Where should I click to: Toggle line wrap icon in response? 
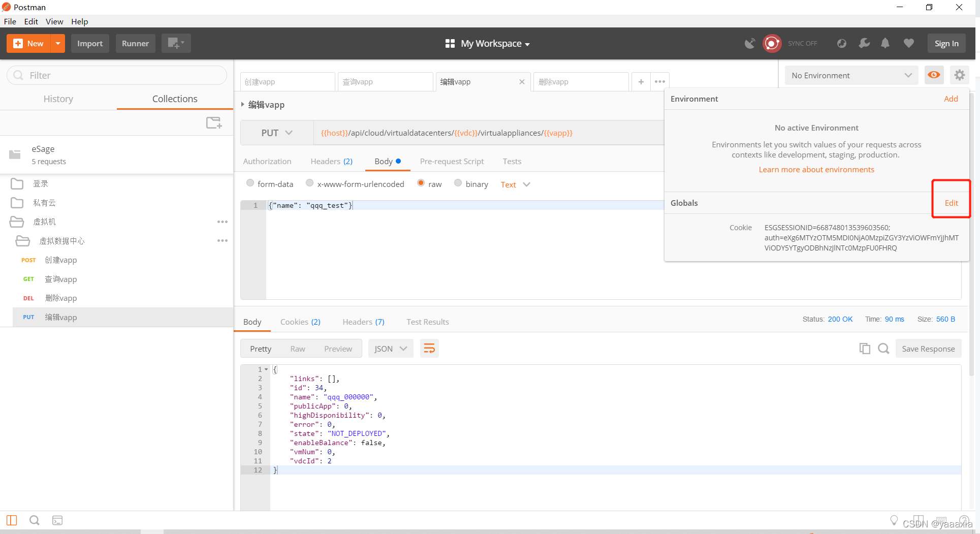(x=429, y=349)
